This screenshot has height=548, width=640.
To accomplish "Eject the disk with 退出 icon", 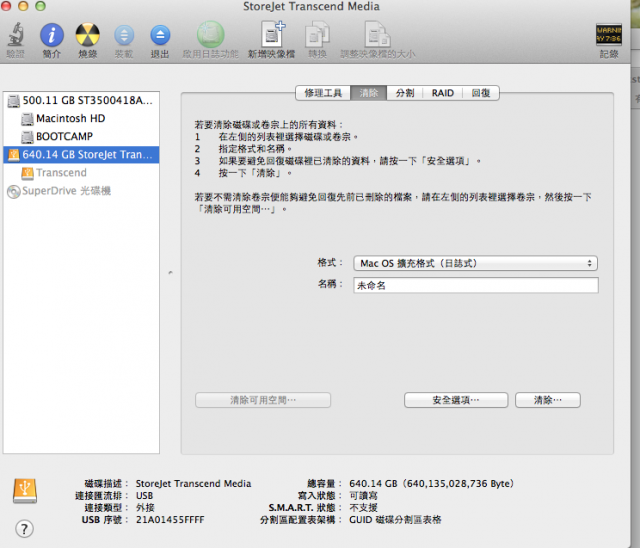I will click(x=160, y=35).
